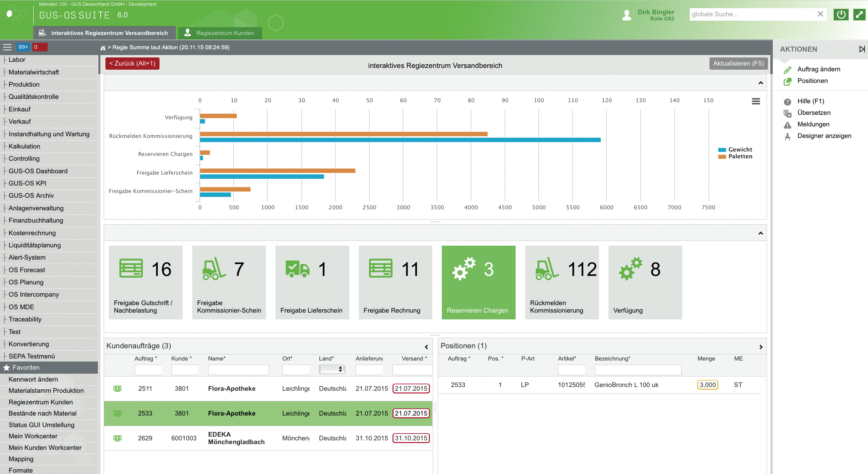
Task: Open the chart options menu icon
Action: [756, 101]
